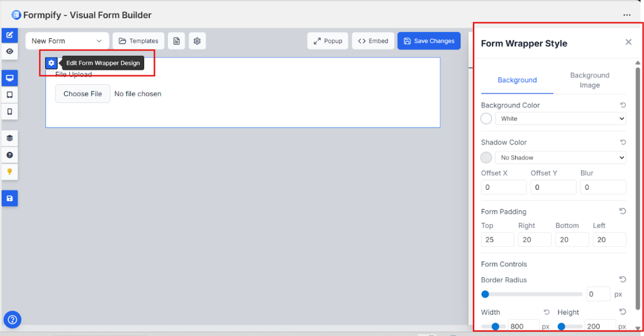The width and height of the screenshot is (644, 336).
Task: Click the Border Radius slider handle
Action: tap(485, 294)
